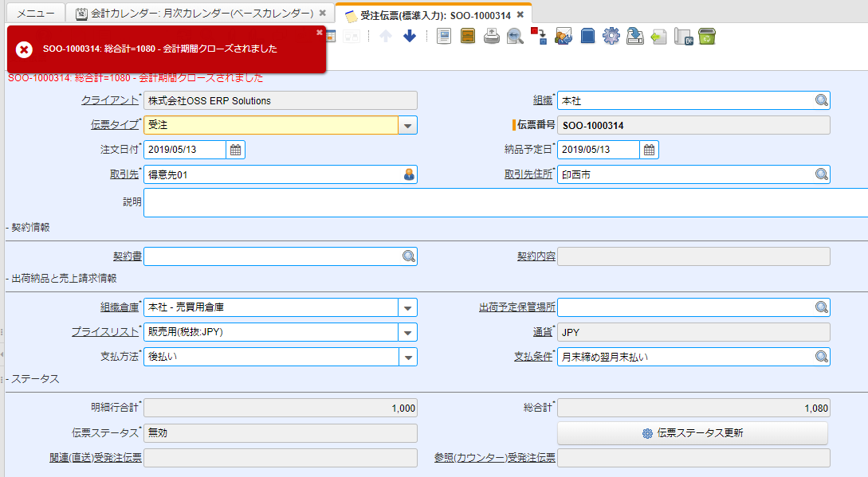Click the green recycle bin toolbar icon

pyautogui.click(x=707, y=37)
